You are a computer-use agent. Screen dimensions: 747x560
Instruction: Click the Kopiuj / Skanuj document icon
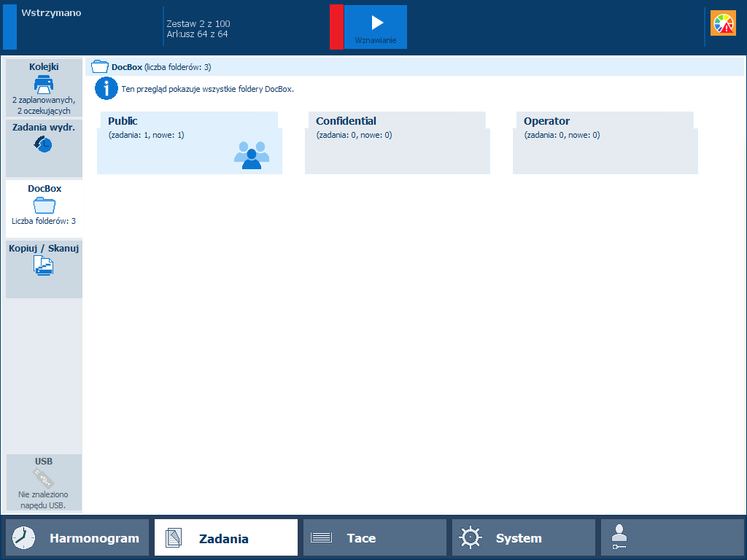pos(43,265)
